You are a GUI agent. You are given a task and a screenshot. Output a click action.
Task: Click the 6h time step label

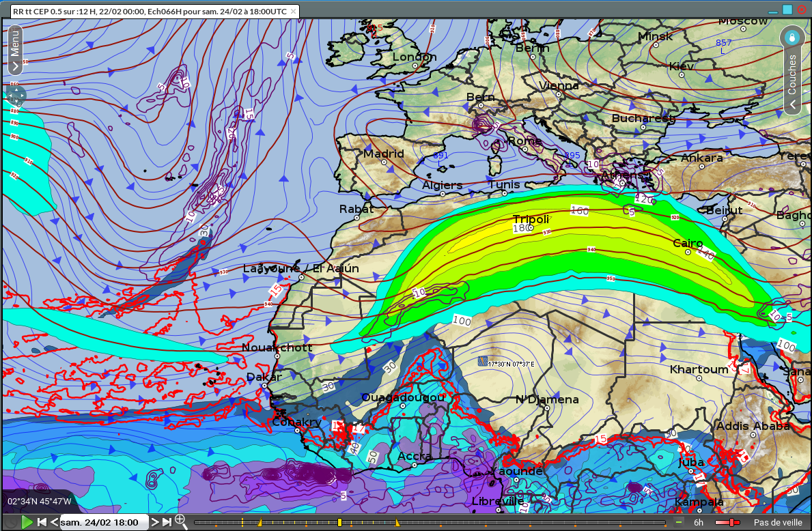pyautogui.click(x=699, y=523)
